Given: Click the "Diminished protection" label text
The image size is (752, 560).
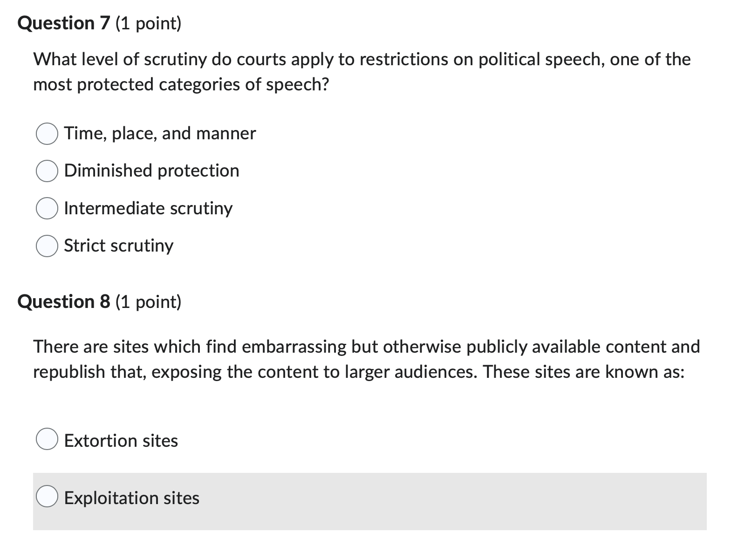Looking at the screenshot, I should click(151, 171).
